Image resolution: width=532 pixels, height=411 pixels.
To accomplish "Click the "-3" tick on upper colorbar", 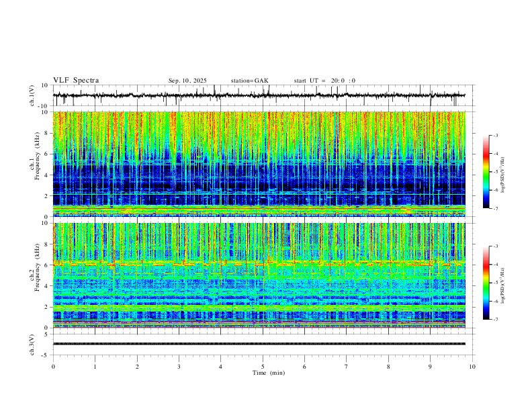I will tap(496, 135).
